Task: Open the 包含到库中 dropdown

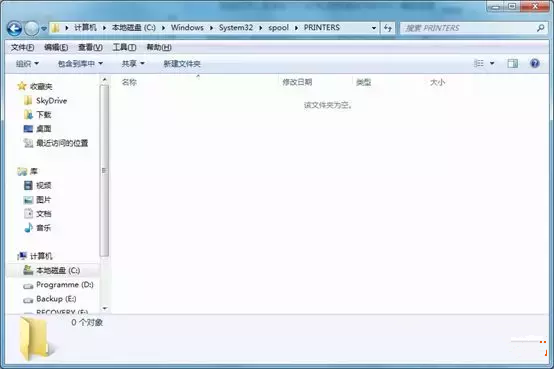Action: click(80, 64)
